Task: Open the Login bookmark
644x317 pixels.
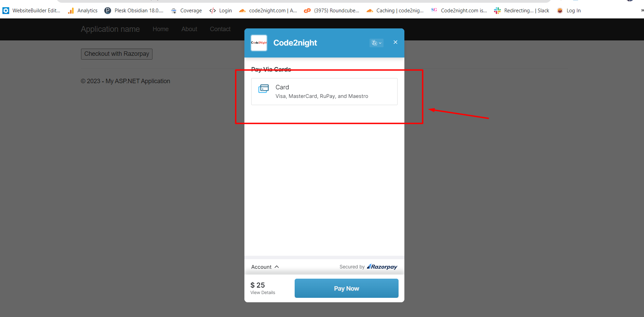Action: tap(220, 11)
